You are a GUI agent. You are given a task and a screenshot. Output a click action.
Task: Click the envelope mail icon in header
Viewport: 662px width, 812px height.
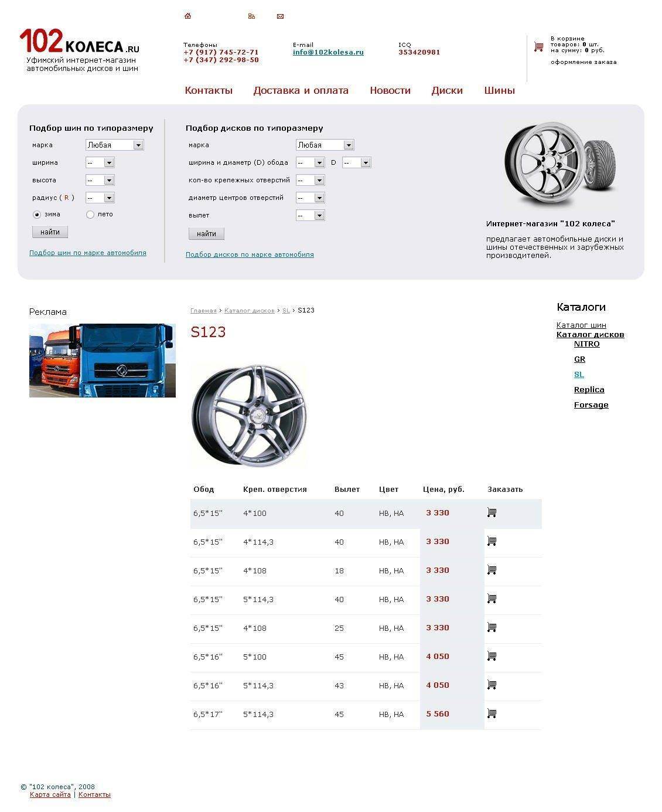coord(280,16)
